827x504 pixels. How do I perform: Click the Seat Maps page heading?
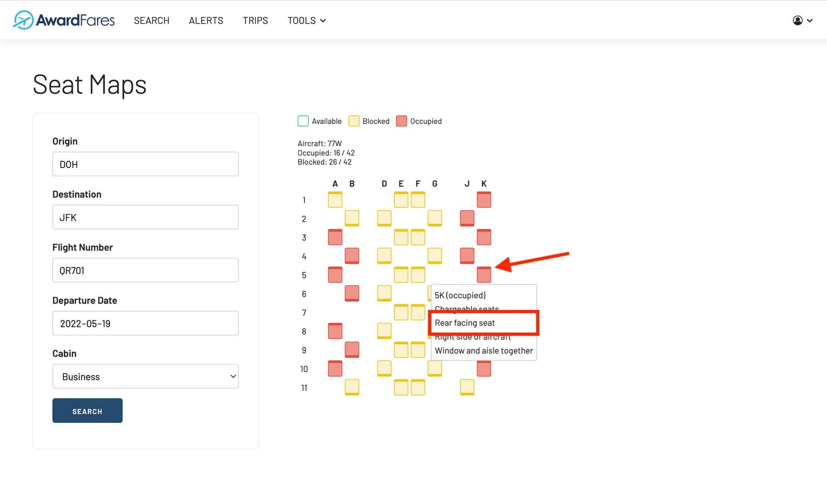(x=90, y=85)
